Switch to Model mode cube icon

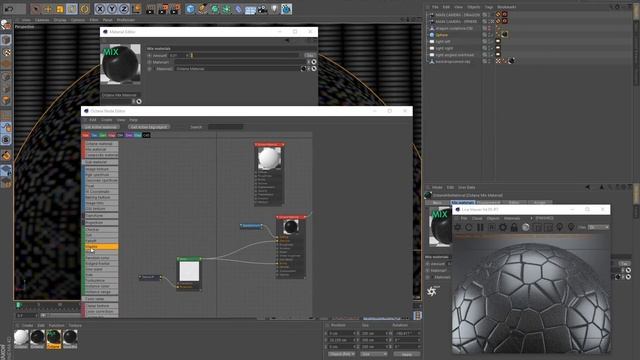tap(6, 40)
